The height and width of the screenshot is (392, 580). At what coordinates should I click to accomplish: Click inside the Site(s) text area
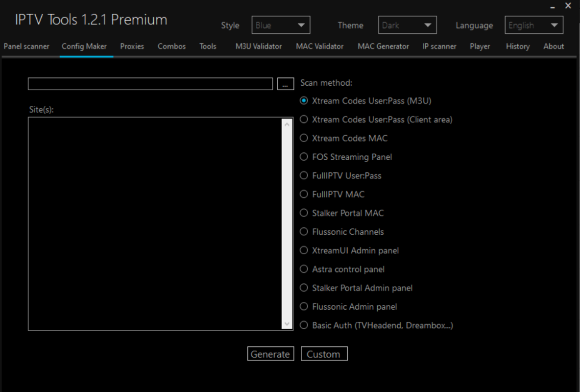(155, 223)
